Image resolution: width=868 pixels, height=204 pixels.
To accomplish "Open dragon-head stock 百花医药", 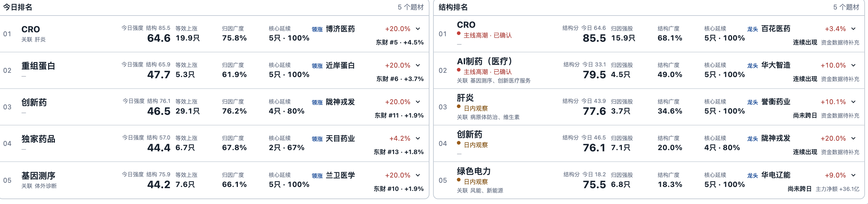I will click(776, 29).
